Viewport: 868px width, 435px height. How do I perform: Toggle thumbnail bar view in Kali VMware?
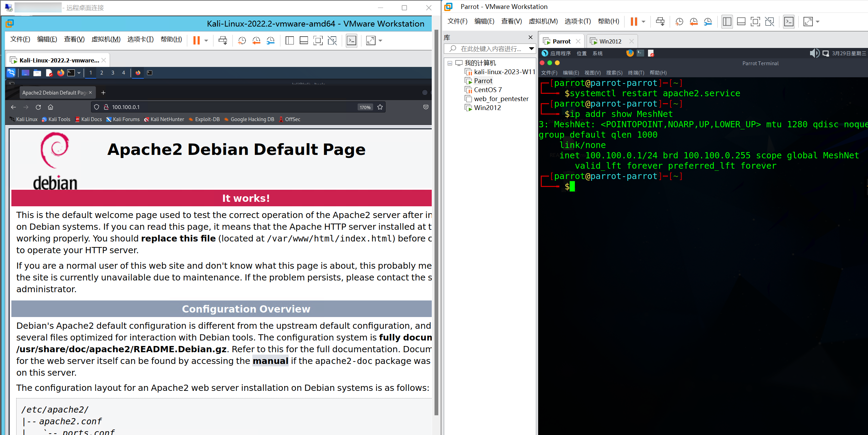coord(304,41)
